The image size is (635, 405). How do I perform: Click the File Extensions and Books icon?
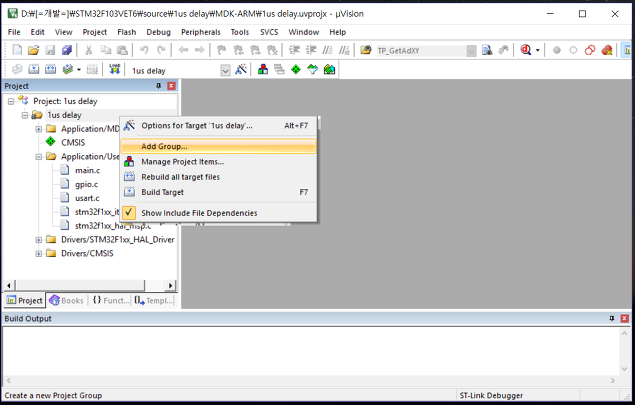(263, 70)
